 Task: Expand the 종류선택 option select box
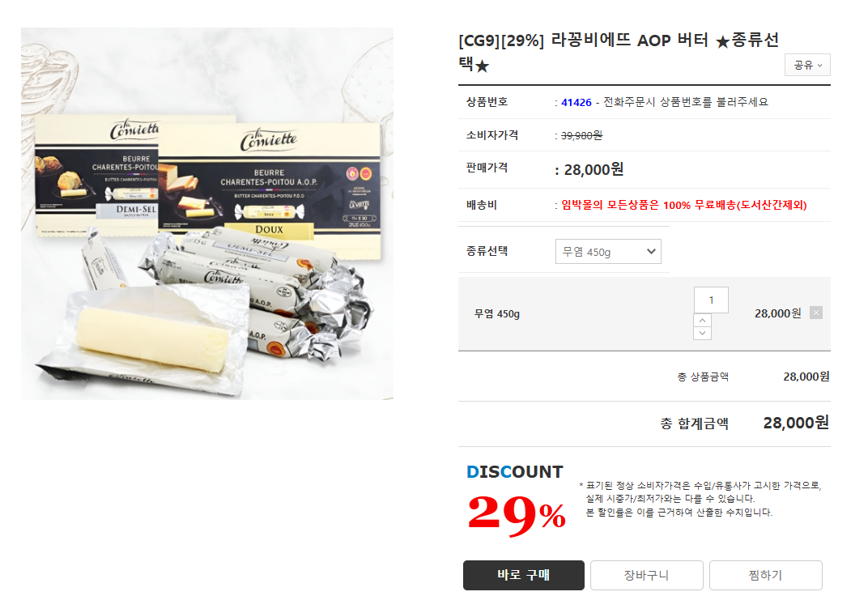pyautogui.click(x=608, y=251)
